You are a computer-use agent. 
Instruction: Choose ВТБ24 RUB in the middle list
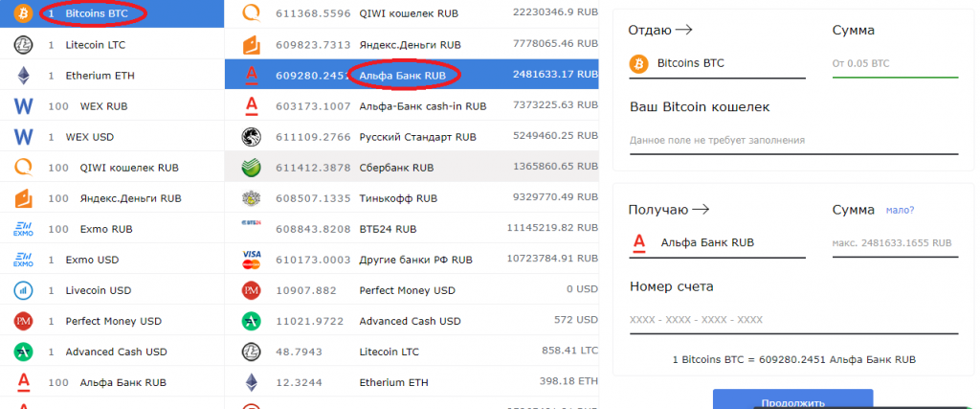[x=387, y=229]
